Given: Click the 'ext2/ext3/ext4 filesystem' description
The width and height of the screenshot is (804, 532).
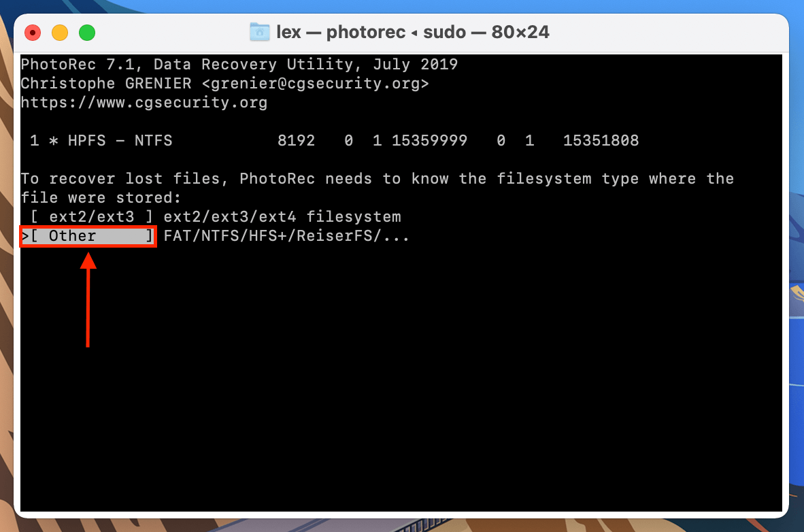Looking at the screenshot, I should 282,217.
